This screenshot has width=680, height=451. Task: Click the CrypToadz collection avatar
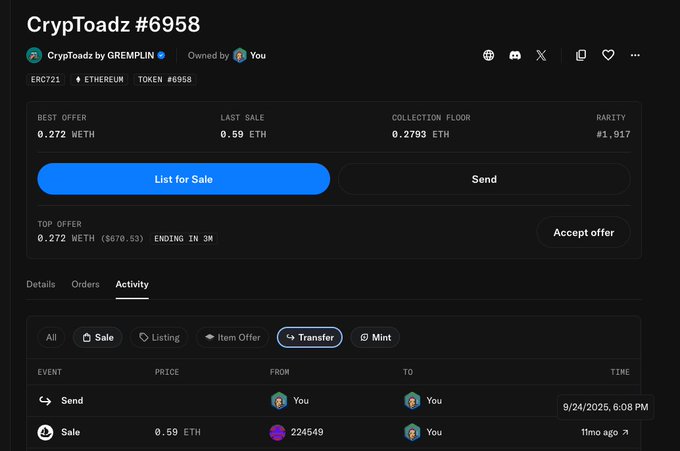(34, 56)
